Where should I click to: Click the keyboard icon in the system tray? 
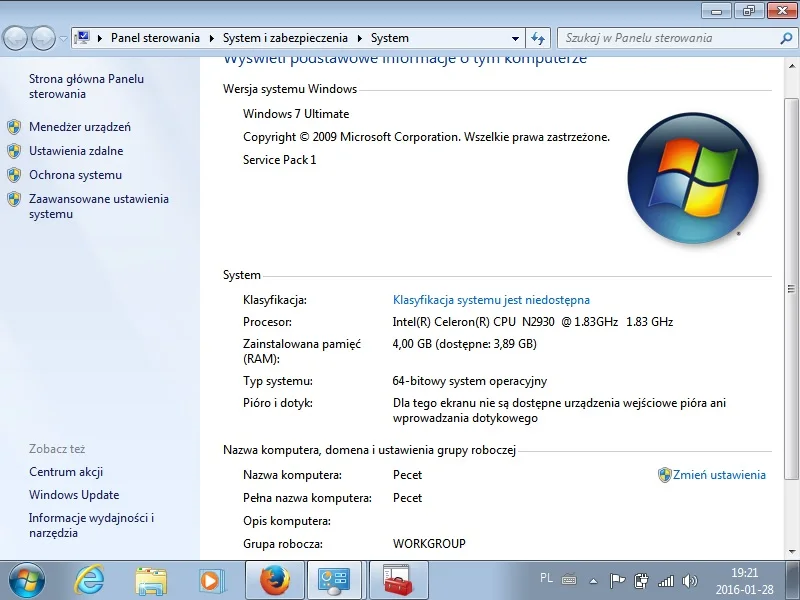pos(568,579)
